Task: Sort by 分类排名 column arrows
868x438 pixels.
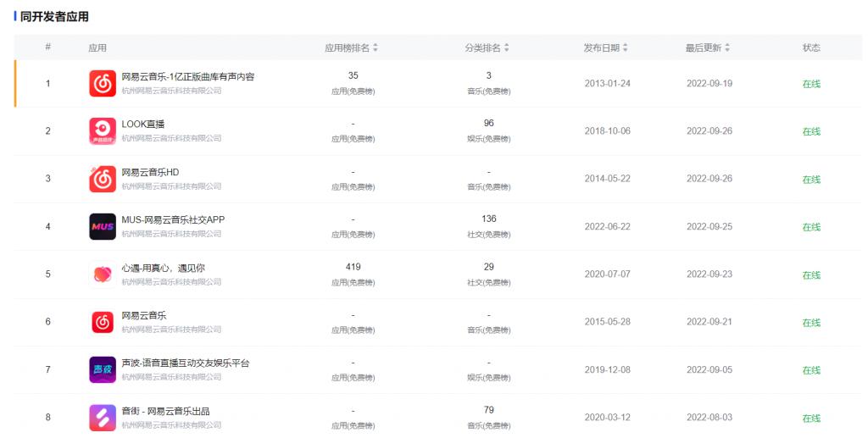Action: [507, 48]
